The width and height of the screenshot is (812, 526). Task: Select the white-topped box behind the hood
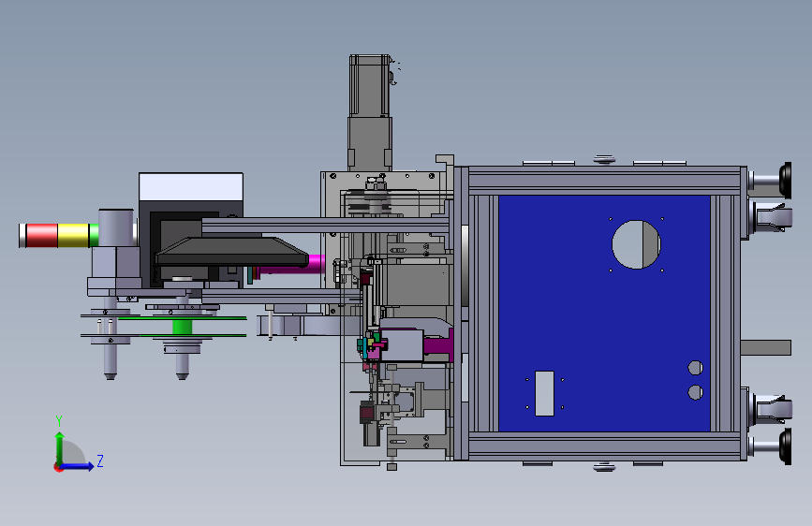(x=191, y=186)
